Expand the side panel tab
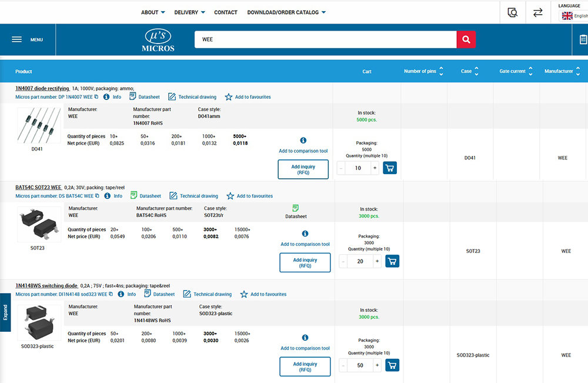Screen dimensions: 588x383 pos(5,312)
